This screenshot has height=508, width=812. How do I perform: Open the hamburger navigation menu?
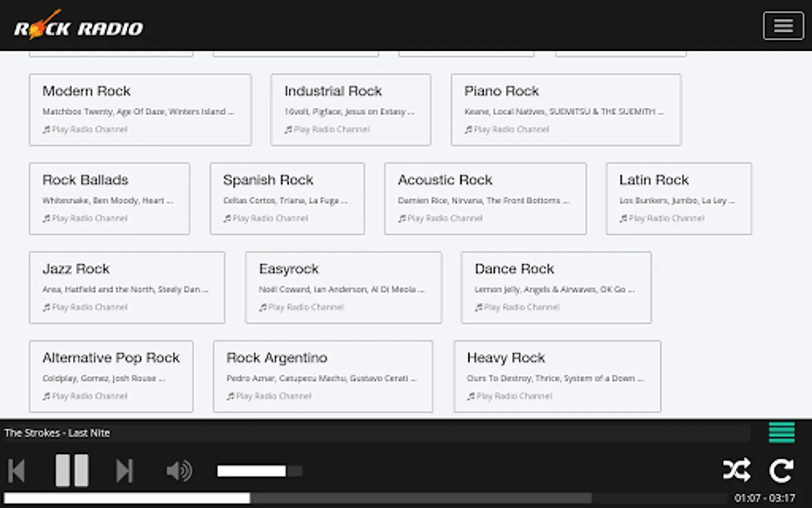(783, 26)
